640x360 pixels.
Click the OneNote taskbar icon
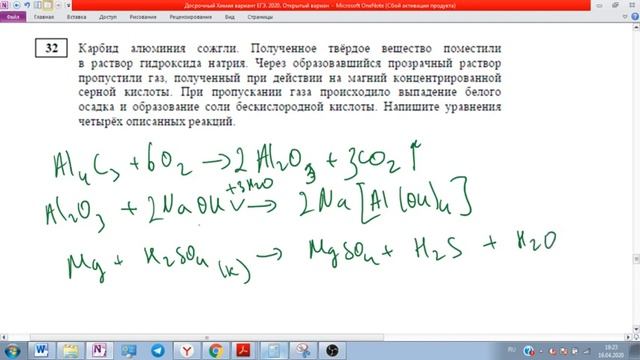(x=99, y=351)
